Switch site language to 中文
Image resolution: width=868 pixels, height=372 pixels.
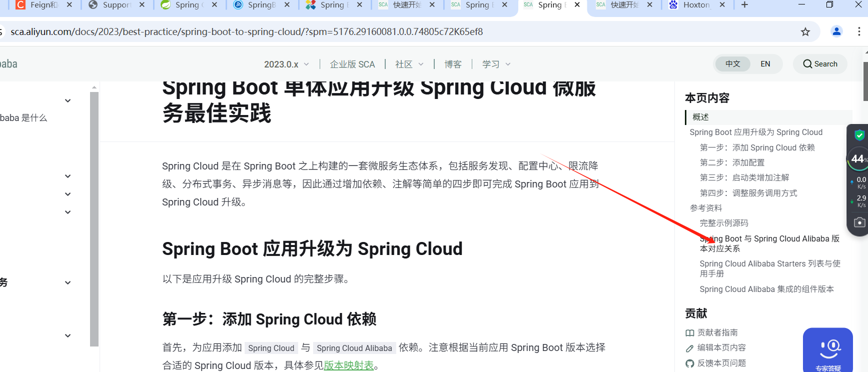(733, 64)
